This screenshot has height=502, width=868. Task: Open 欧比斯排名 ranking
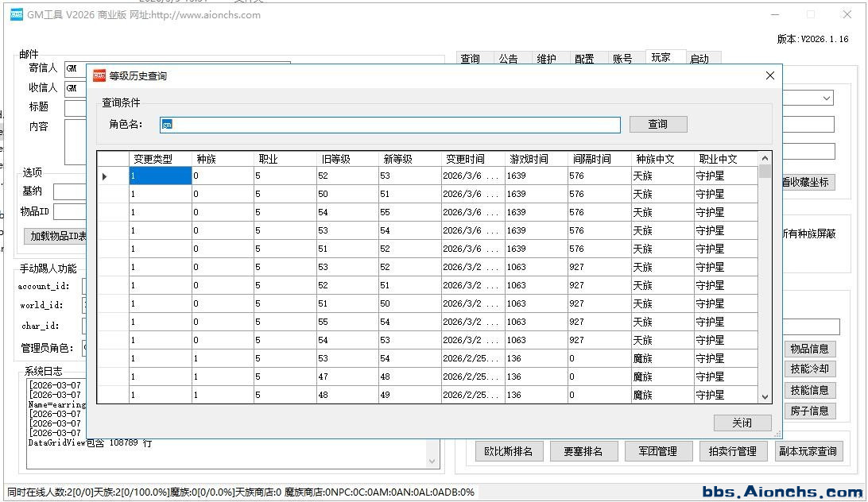click(509, 451)
